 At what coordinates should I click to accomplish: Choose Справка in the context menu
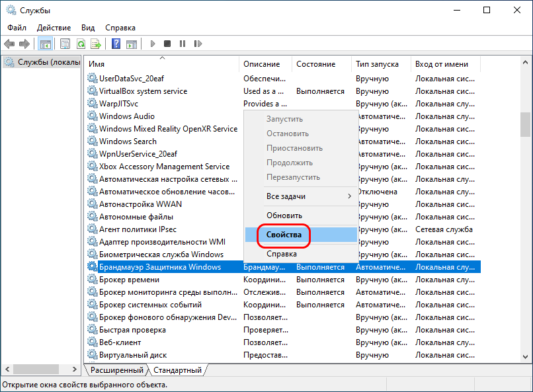click(x=301, y=254)
